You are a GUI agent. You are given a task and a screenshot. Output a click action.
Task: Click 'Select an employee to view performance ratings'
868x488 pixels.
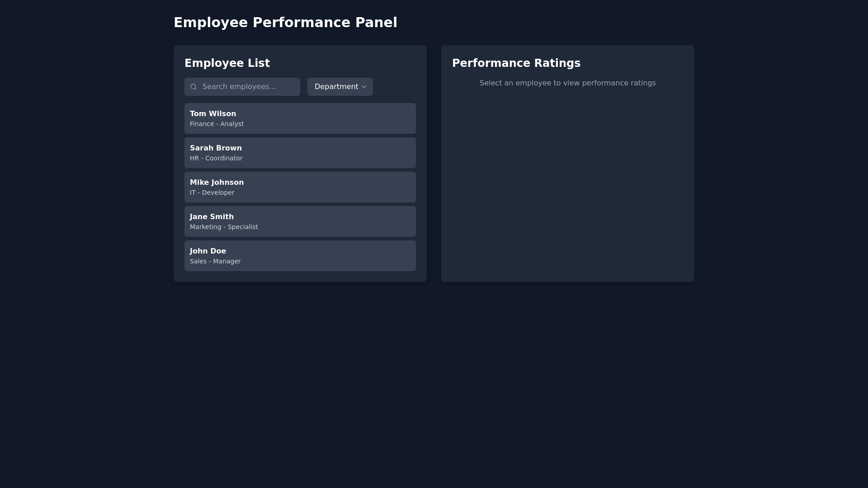pyautogui.click(x=567, y=83)
